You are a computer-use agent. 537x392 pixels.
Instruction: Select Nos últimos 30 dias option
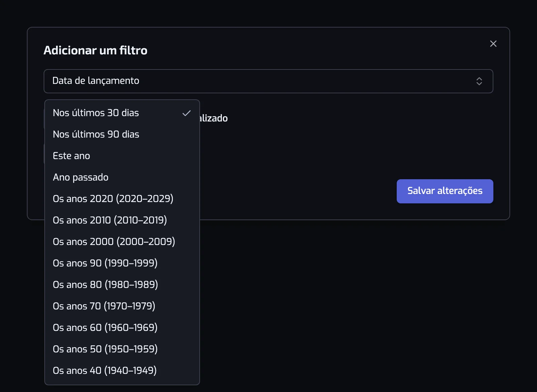(x=122, y=113)
